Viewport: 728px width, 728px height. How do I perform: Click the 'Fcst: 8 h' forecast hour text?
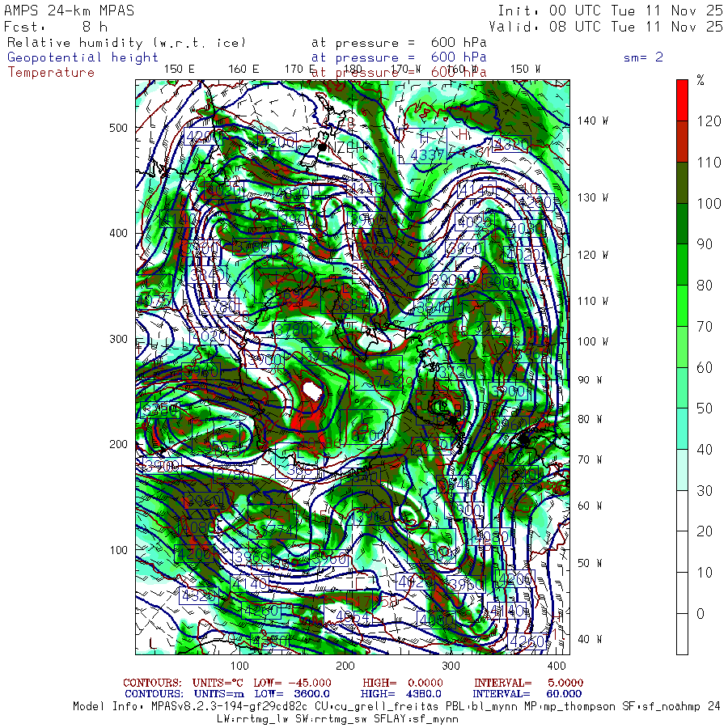(x=56, y=27)
